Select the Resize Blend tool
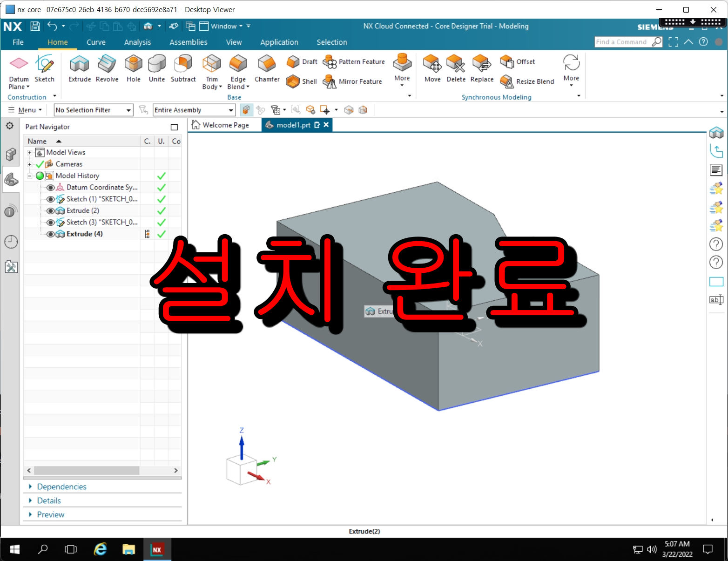 point(526,81)
